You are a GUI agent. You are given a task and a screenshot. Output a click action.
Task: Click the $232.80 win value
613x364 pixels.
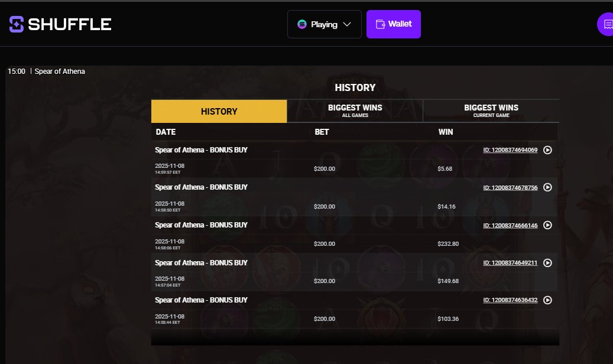coord(448,244)
